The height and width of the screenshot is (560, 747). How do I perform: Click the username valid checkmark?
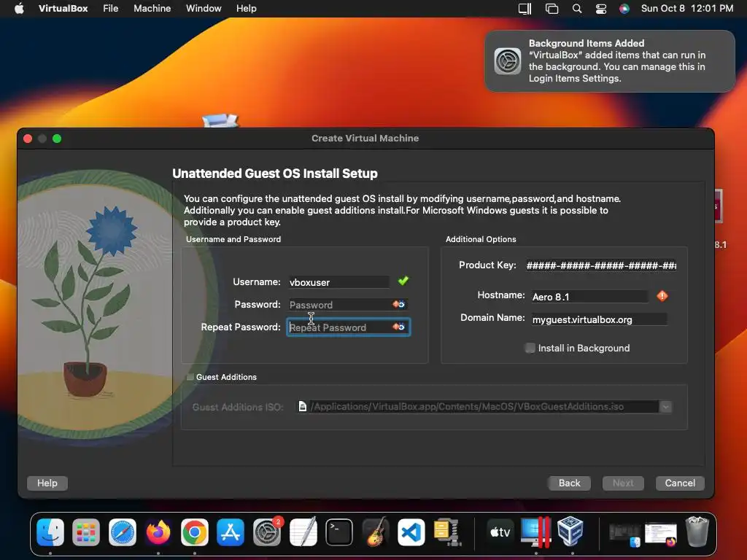[403, 281]
